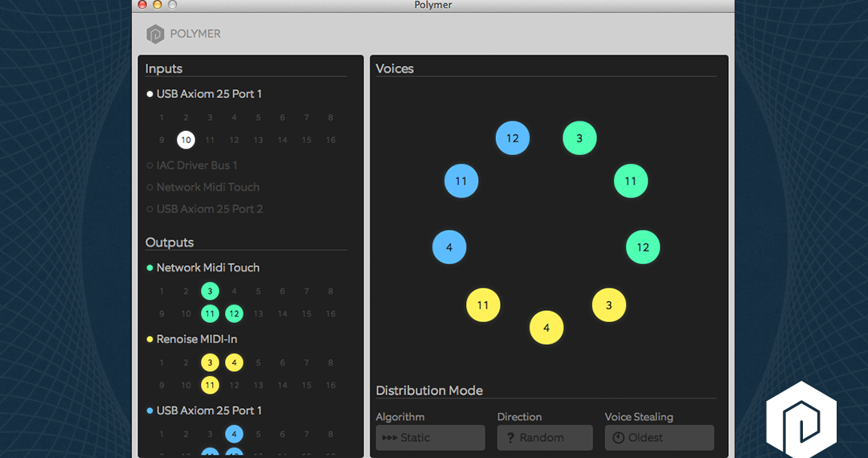Minimize the Polymer window
The height and width of the screenshot is (458, 868).
pyautogui.click(x=158, y=5)
